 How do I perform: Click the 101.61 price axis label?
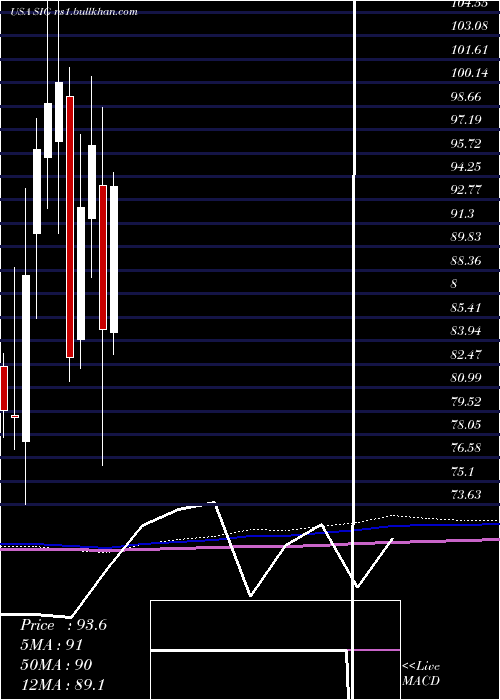pyautogui.click(x=469, y=50)
